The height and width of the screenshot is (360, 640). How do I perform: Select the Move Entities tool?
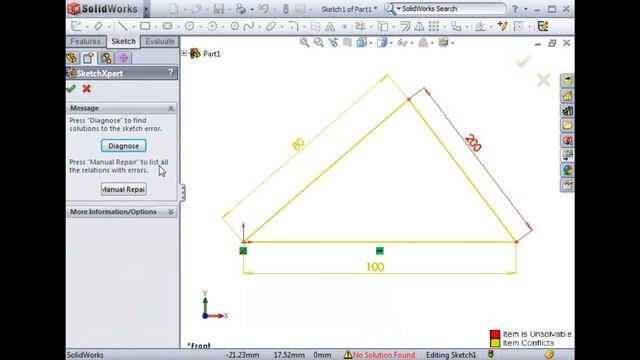pos(456,26)
